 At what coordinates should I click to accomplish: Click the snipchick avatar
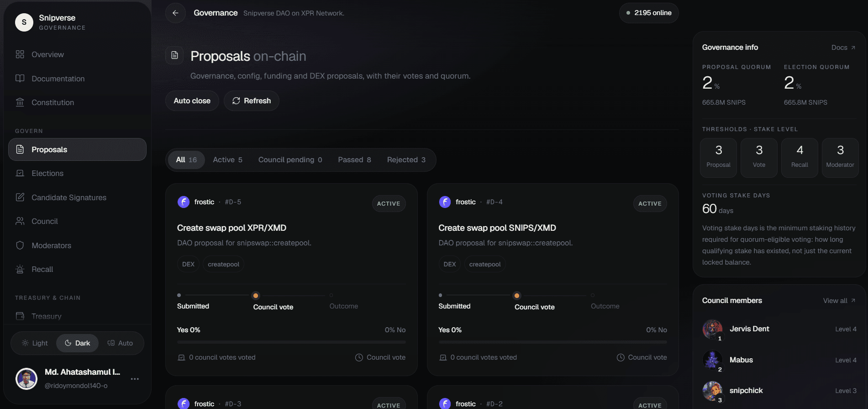[x=712, y=391]
